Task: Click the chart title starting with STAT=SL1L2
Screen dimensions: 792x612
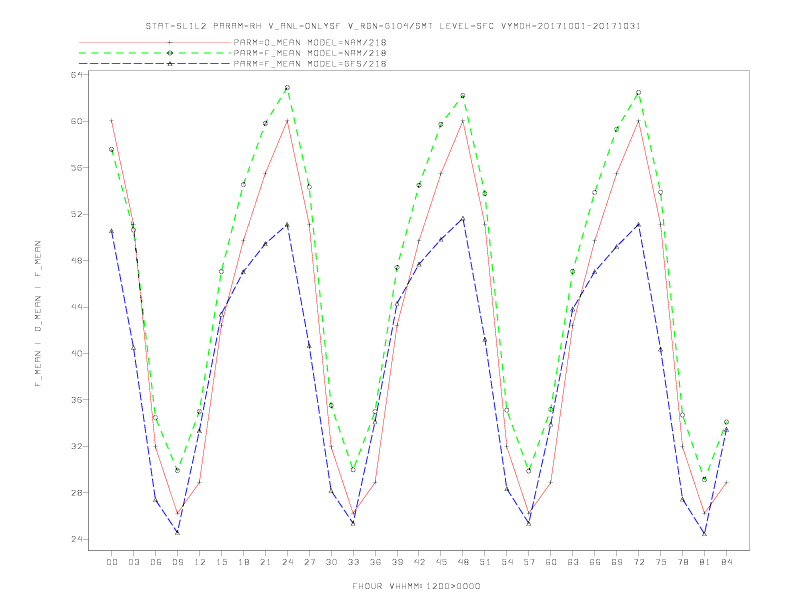Action: coord(393,26)
